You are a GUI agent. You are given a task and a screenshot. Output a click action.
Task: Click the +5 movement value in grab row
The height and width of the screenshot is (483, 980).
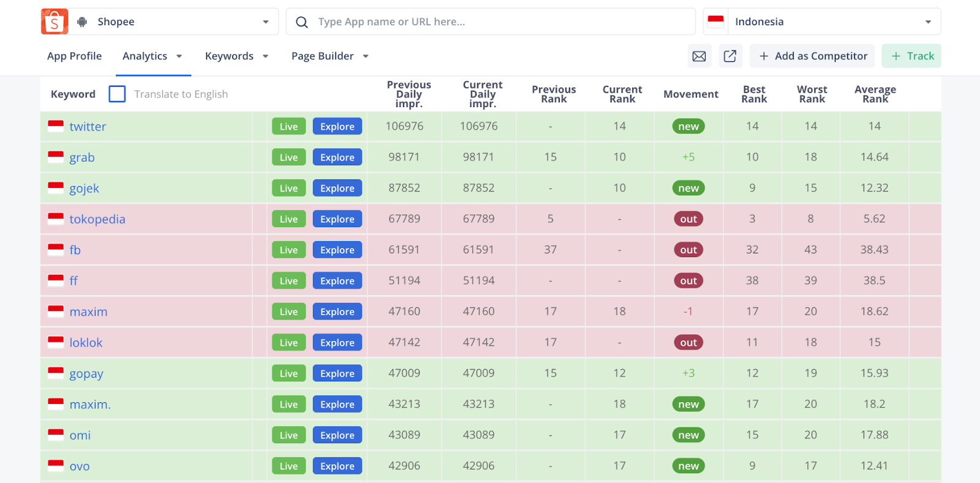pyautogui.click(x=688, y=157)
